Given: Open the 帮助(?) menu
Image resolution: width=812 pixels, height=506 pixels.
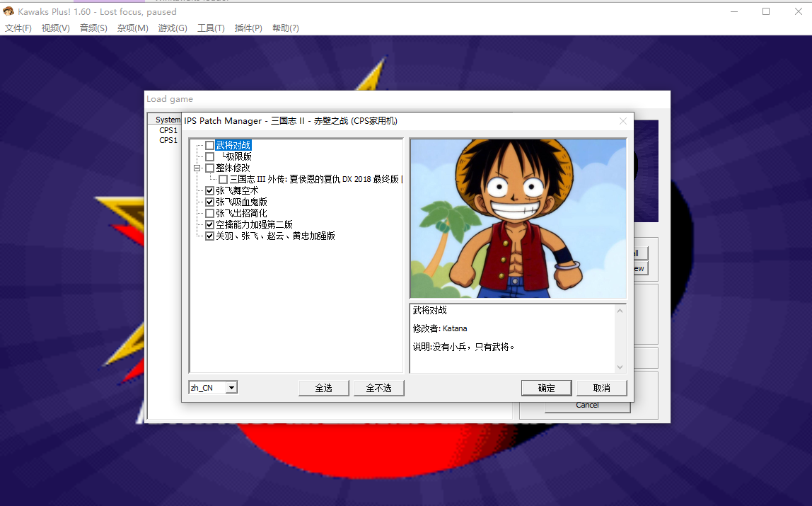Looking at the screenshot, I should pos(285,28).
